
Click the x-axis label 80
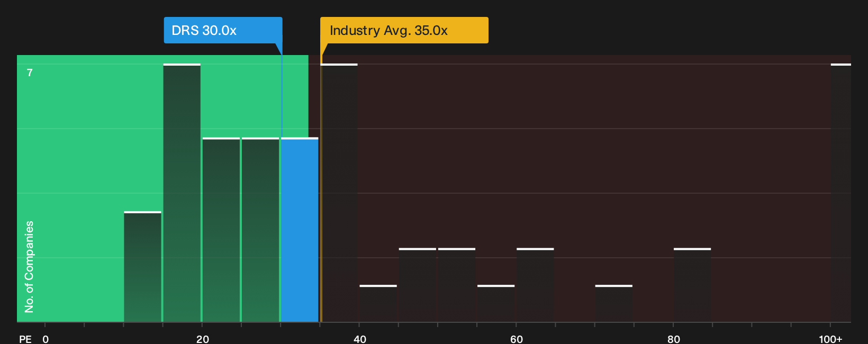point(674,339)
